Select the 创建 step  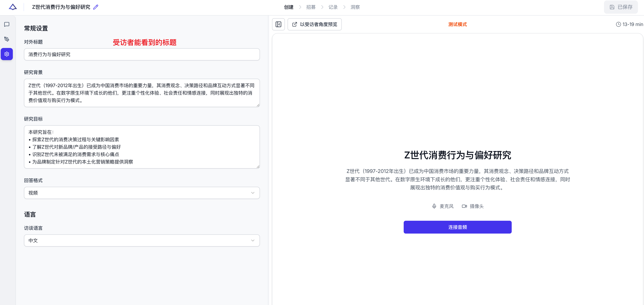coord(289,7)
